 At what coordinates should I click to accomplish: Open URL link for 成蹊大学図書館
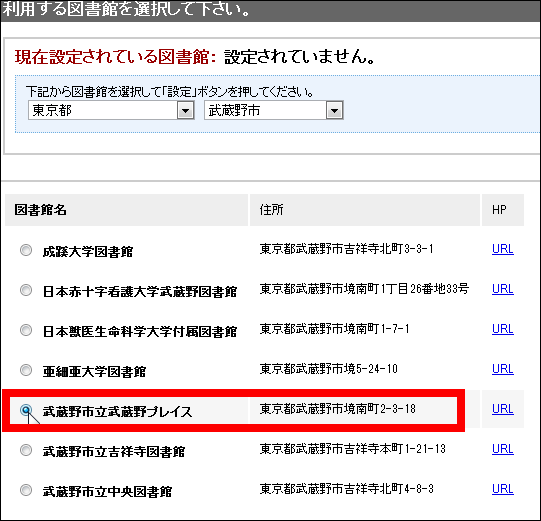click(503, 249)
